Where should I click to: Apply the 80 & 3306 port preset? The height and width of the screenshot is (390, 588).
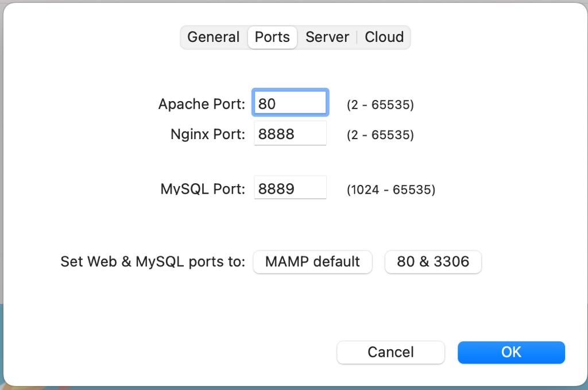433,262
